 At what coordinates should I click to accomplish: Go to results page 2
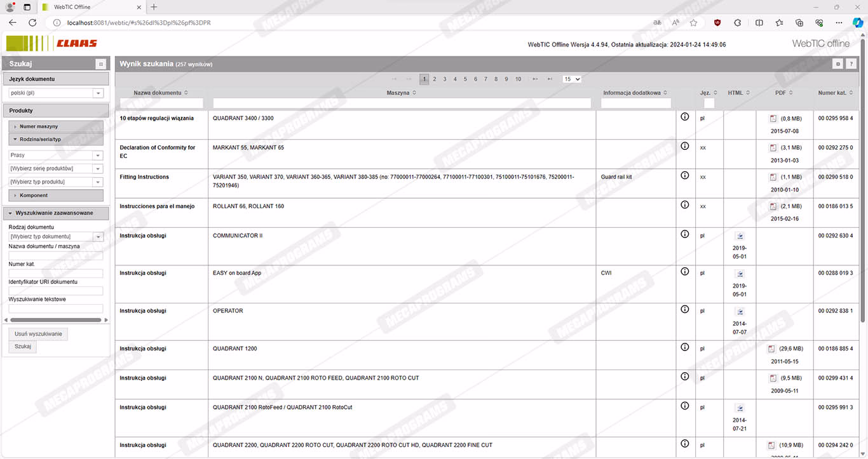point(435,79)
